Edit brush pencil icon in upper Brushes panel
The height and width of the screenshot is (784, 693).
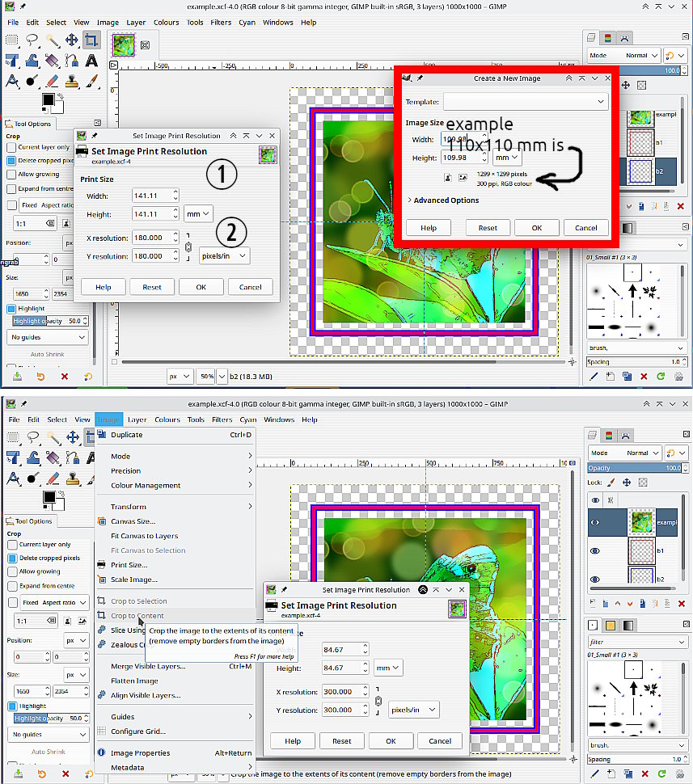pos(594,377)
